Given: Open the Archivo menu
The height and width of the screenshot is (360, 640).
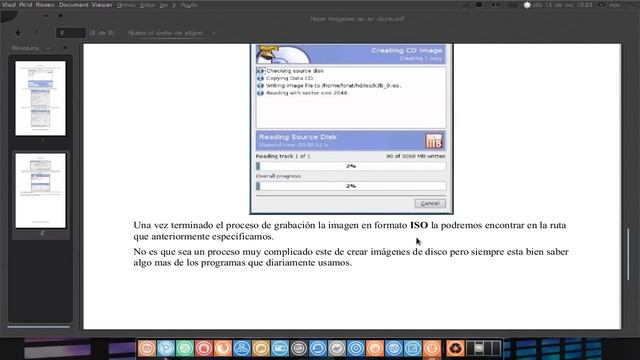Looking at the screenshot, I should [x=126, y=5].
